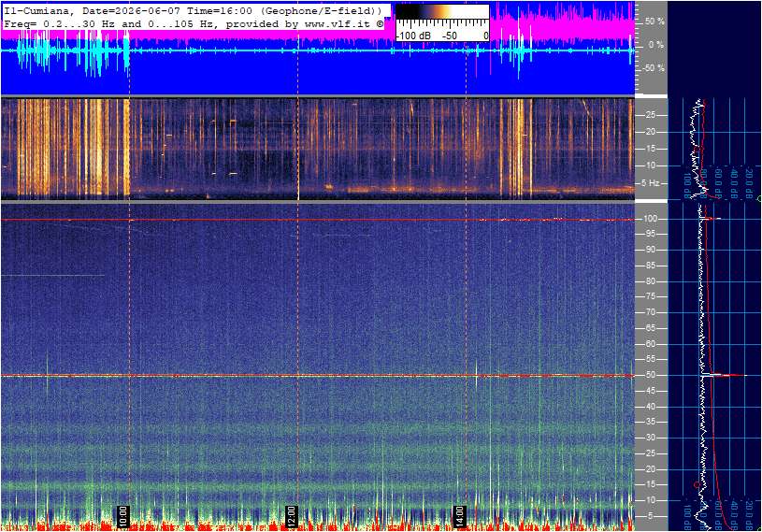Click the '100 dB' label in upper spectrum graph
The height and width of the screenshot is (532, 762).
coord(687,184)
